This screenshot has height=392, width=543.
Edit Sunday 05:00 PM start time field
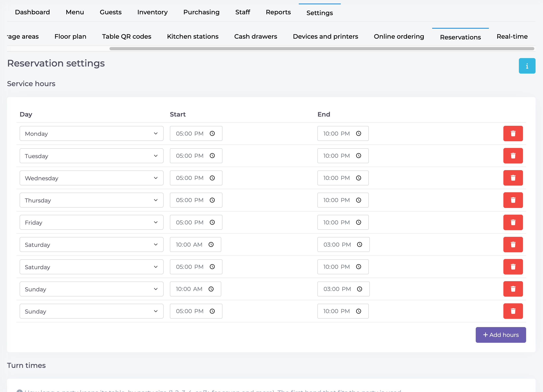pyautogui.click(x=196, y=311)
